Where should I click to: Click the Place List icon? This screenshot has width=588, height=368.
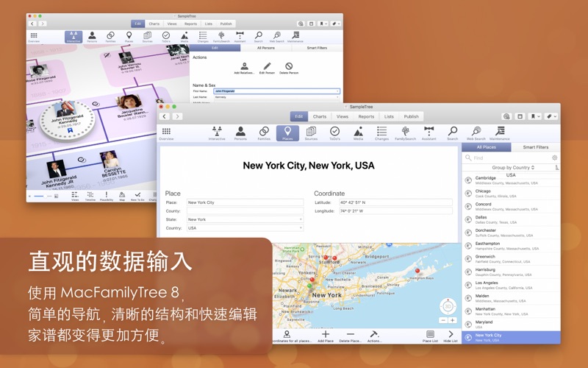430,336
